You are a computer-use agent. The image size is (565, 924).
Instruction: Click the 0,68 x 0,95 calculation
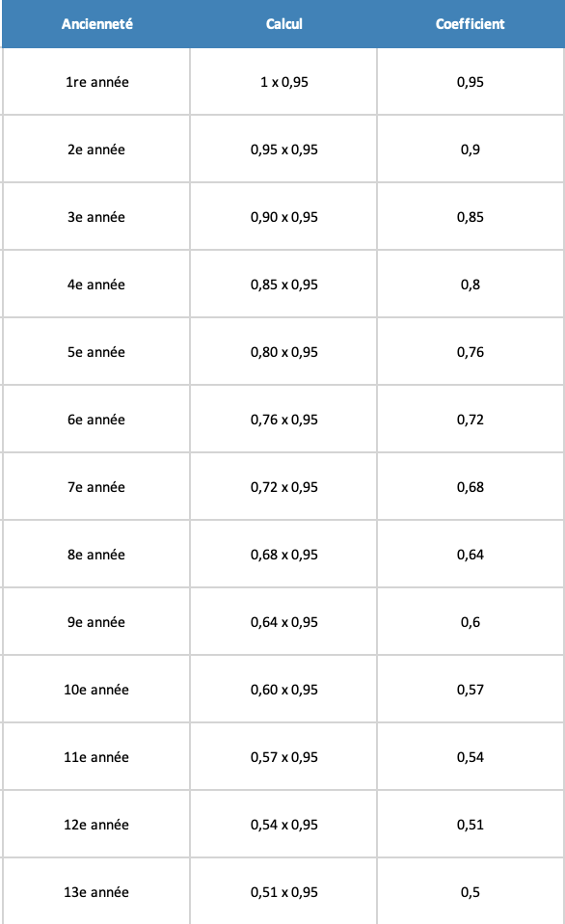pos(284,555)
